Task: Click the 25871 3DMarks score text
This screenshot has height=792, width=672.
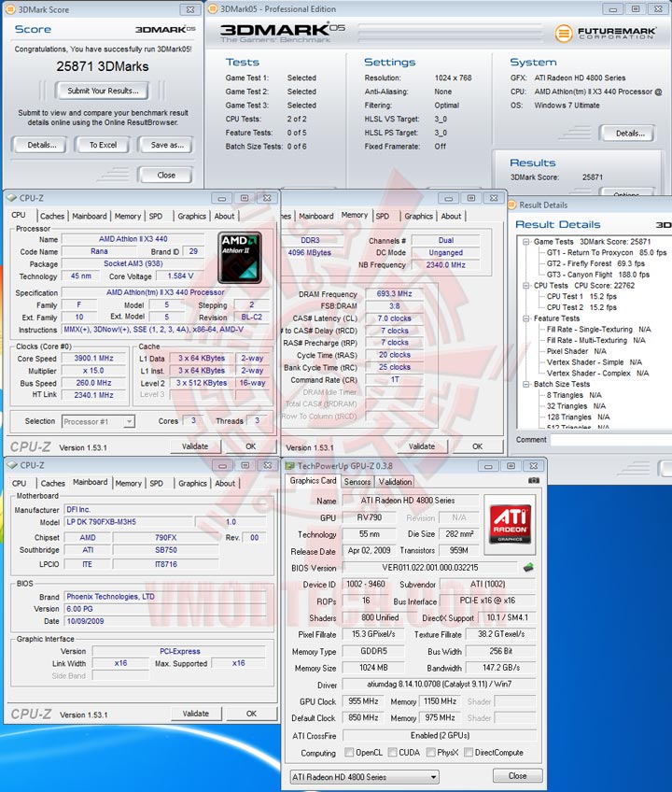Action: coord(103,66)
